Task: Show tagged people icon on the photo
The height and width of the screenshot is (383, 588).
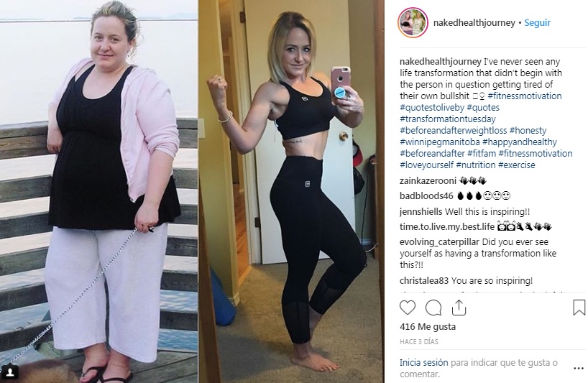Action: pyautogui.click(x=10, y=372)
